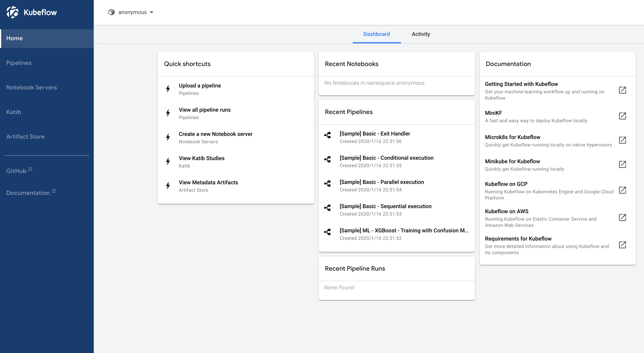644x353 pixels.
Task: Open external link icon for Kubeflow on GCP
Action: click(622, 190)
